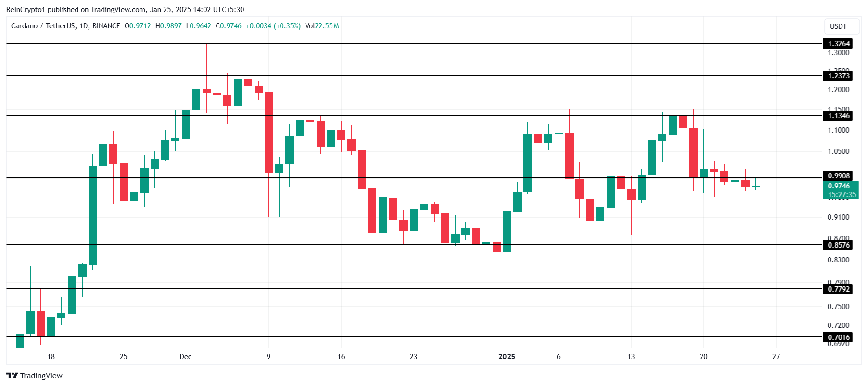Click the 0.7016 price level label
868x386 pixels.
click(838, 337)
